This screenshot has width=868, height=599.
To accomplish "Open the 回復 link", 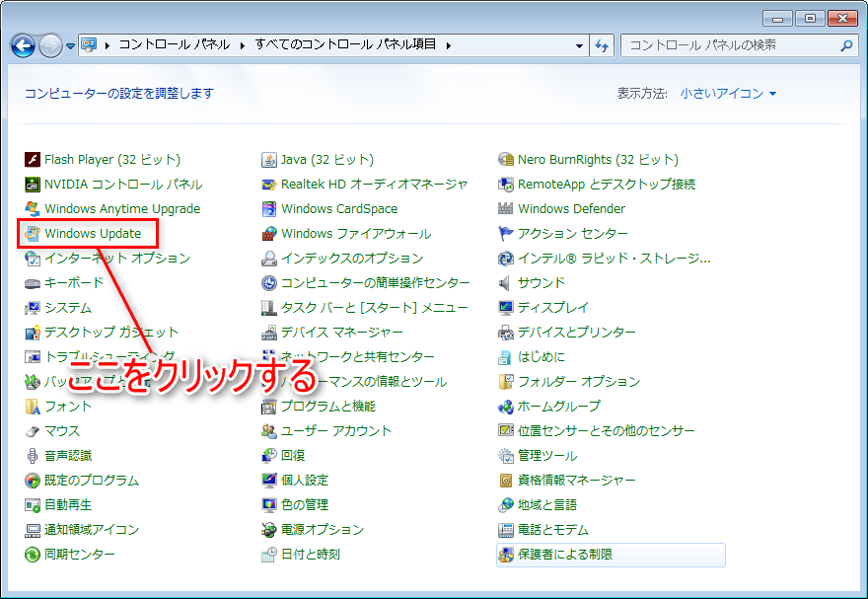I will [x=293, y=456].
